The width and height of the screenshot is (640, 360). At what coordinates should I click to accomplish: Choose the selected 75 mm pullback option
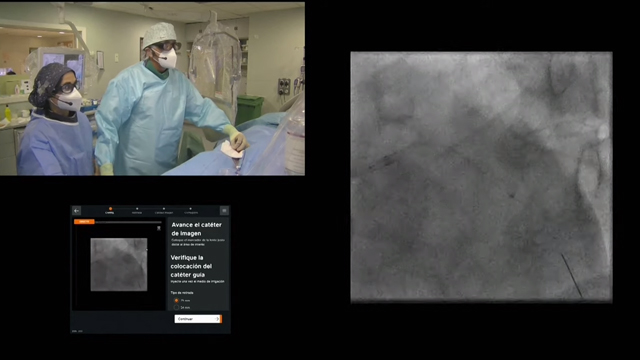(x=176, y=300)
